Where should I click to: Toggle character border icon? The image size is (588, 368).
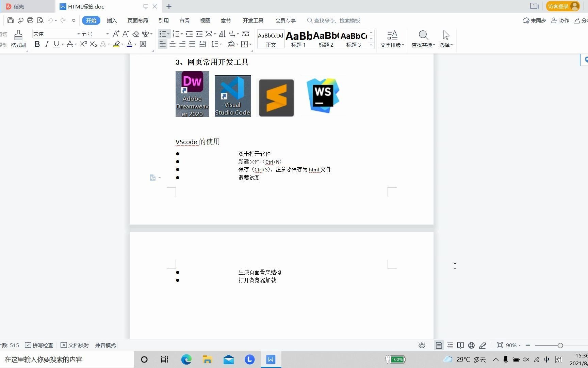(143, 44)
